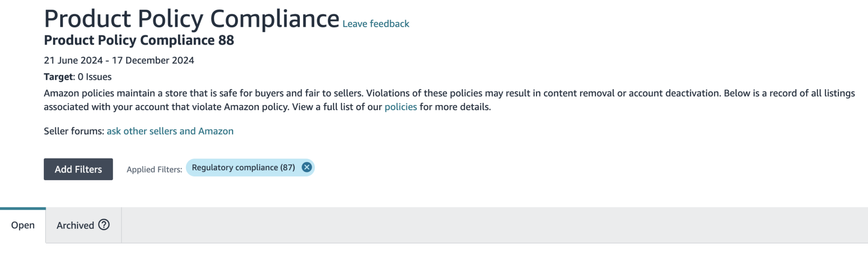
Task: Click the large Product Policy Compliance title
Action: click(191, 19)
